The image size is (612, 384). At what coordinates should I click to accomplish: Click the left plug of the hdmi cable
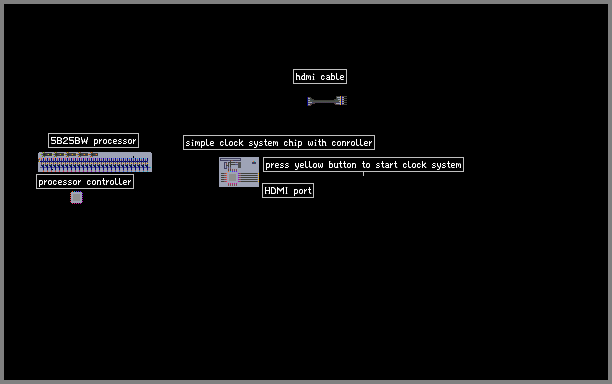(310, 101)
